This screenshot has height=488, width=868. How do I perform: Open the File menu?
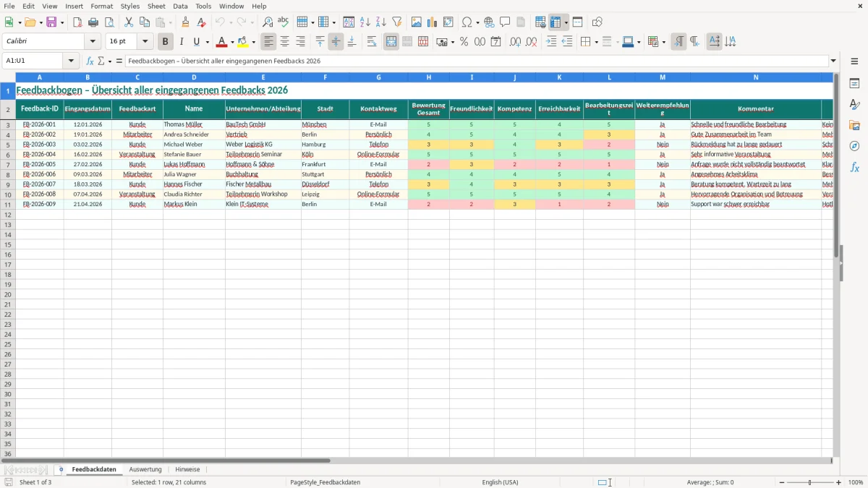9,6
